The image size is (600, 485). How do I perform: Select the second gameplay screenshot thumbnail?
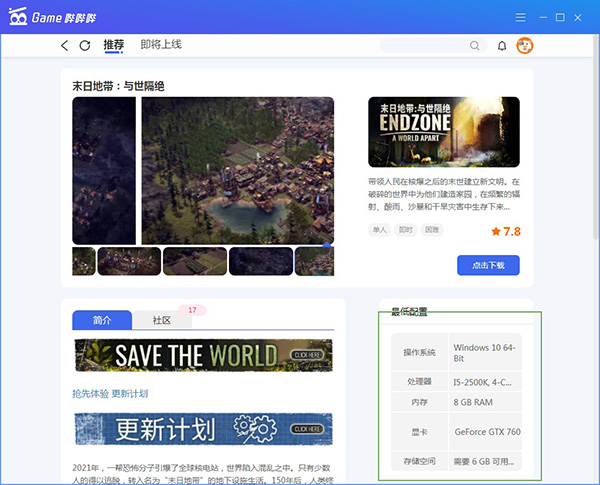[x=129, y=261]
